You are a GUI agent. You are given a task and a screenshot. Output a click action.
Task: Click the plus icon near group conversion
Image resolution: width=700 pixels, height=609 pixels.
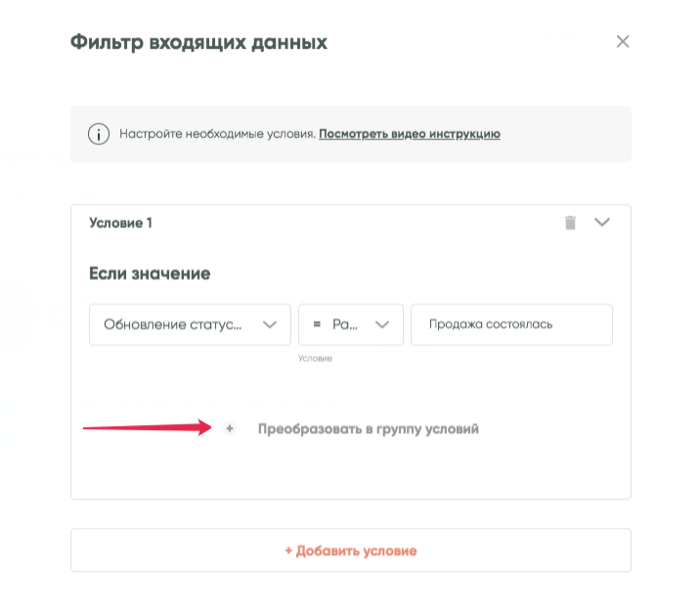[x=230, y=429]
